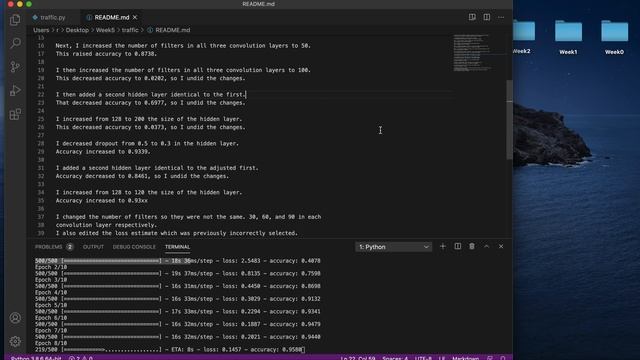Open the Week0 folder on desktop
Screen dimensions: 640x360
point(614,37)
